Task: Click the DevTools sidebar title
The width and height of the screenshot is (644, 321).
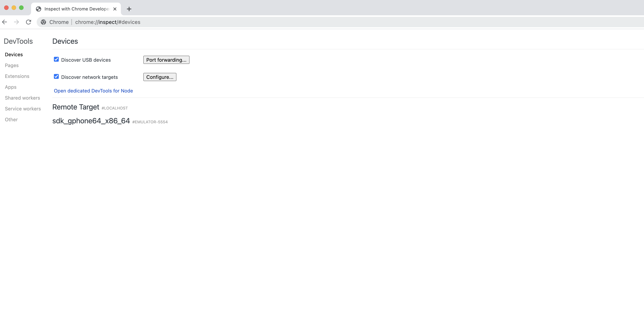Action: click(x=18, y=41)
